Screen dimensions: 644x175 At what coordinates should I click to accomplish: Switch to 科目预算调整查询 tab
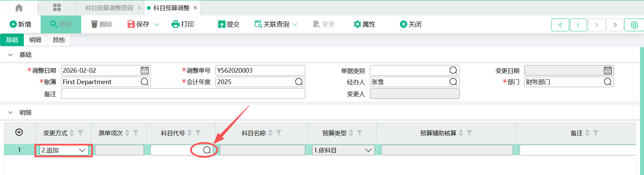[109, 8]
